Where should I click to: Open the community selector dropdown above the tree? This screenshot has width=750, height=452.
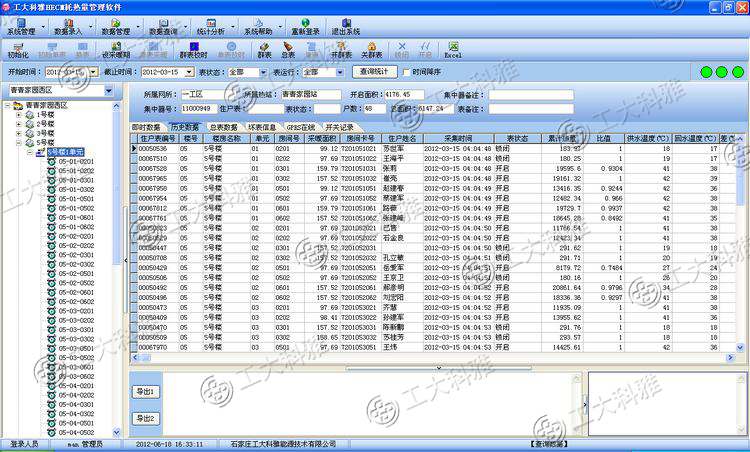click(109, 90)
